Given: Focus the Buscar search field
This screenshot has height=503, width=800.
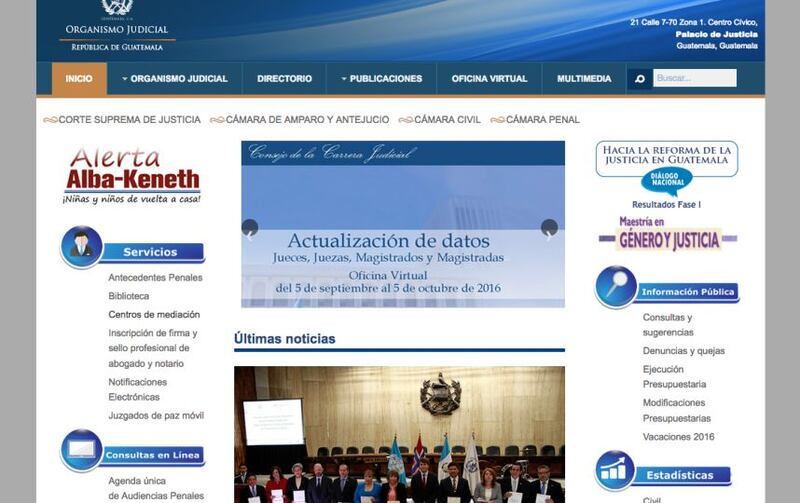Looking at the screenshot, I should coord(694,78).
